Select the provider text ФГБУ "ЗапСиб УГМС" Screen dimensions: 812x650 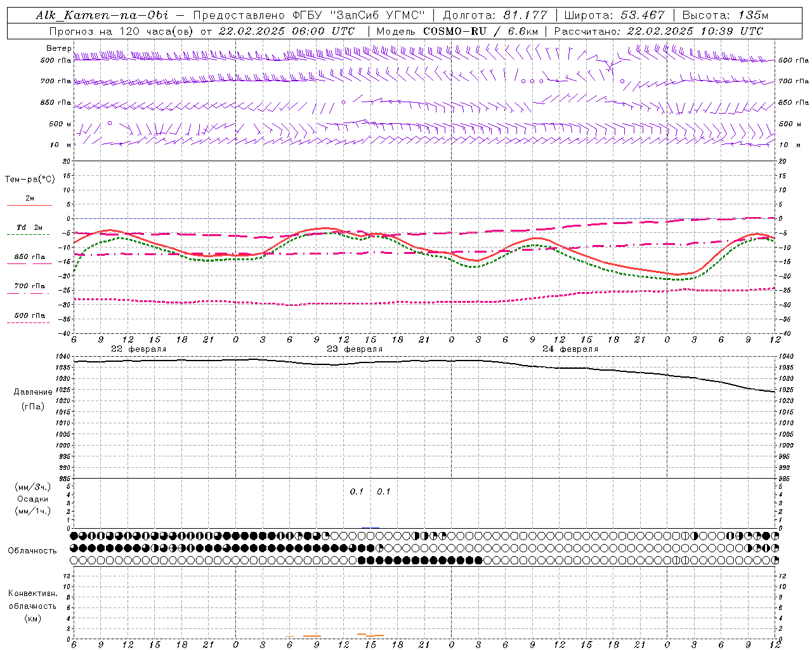pyautogui.click(x=359, y=15)
